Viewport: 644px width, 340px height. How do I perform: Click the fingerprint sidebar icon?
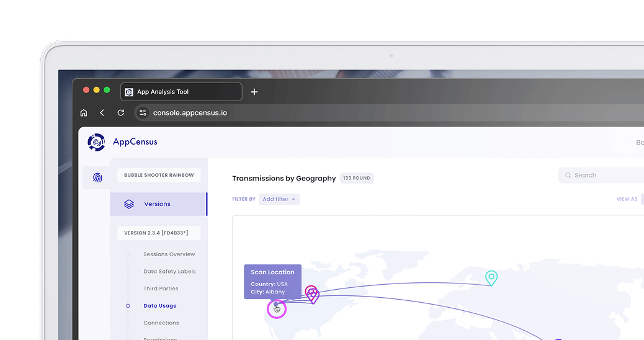pyautogui.click(x=97, y=177)
